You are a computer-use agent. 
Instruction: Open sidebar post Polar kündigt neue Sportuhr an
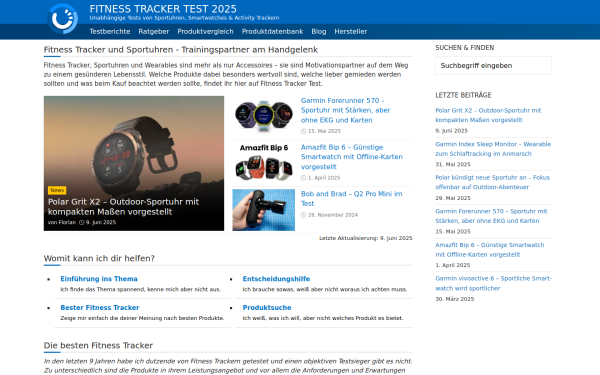(492, 182)
